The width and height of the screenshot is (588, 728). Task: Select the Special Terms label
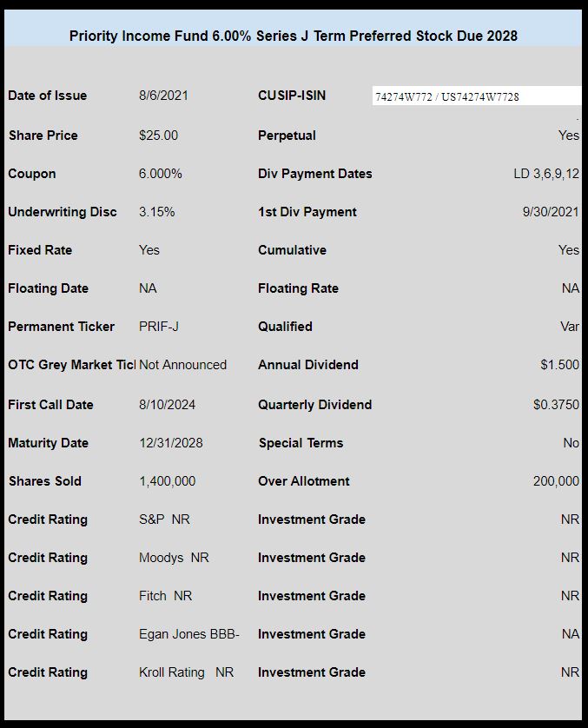[x=301, y=443]
